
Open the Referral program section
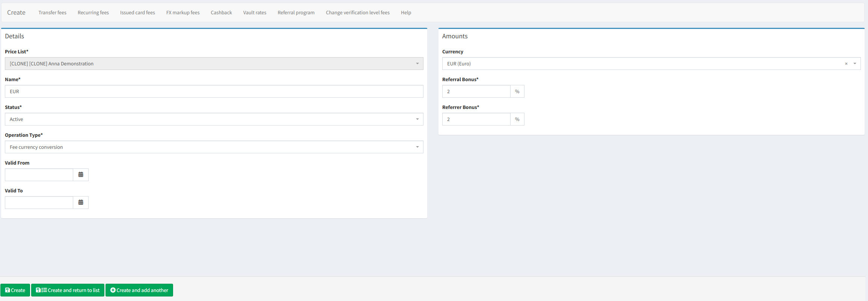point(296,12)
